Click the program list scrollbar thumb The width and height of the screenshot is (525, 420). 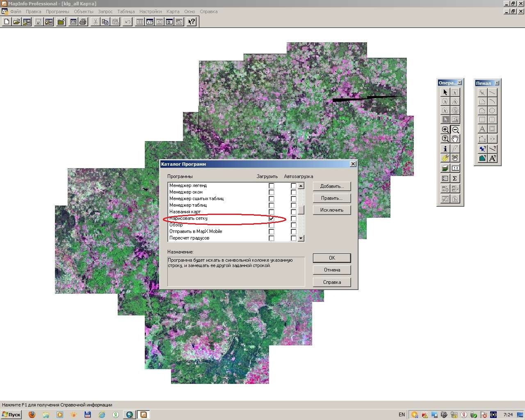tap(301, 210)
